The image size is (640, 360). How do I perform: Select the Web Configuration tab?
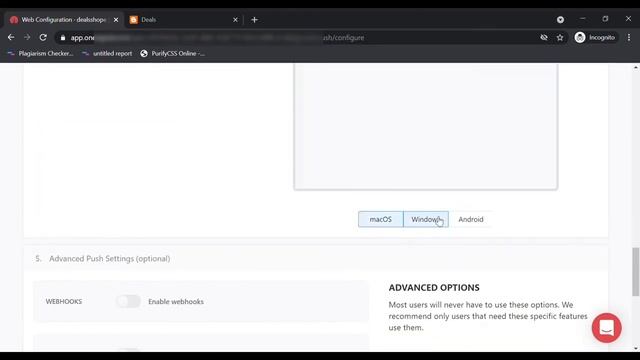(x=63, y=20)
